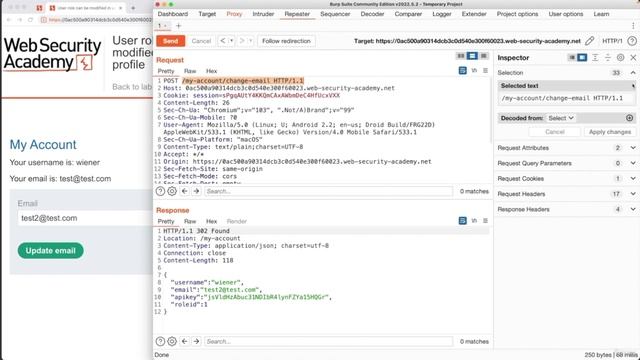
Task: Open the Comparer tab
Action: coord(408,14)
